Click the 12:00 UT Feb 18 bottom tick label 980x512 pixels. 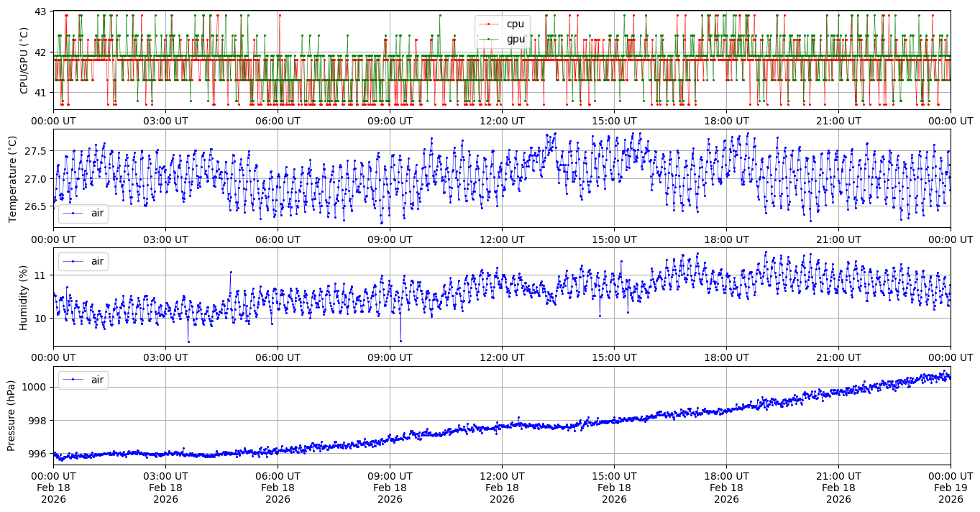click(x=502, y=488)
